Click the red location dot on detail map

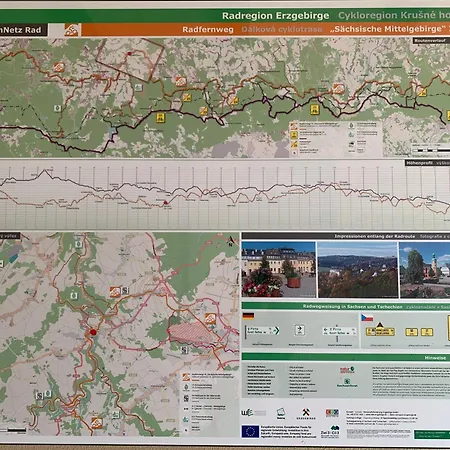(93, 332)
